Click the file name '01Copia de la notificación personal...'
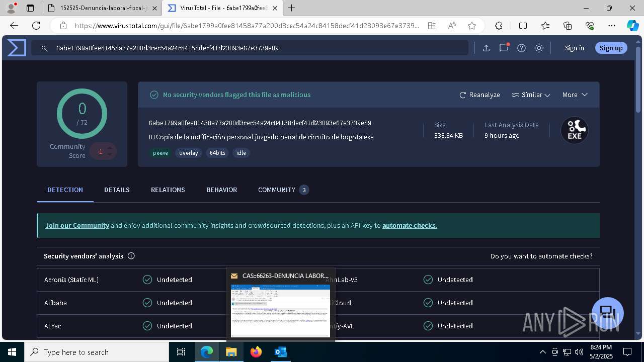This screenshot has width=644, height=362. [x=261, y=137]
